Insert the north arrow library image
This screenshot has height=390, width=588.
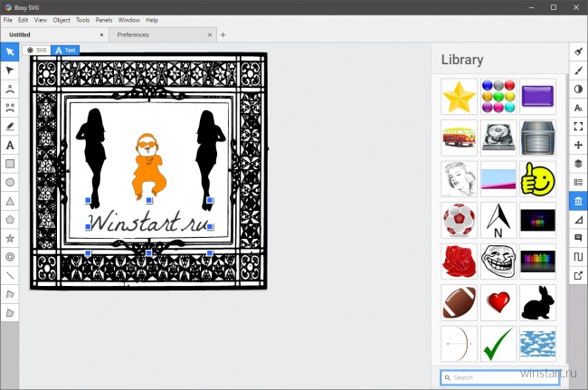498,221
